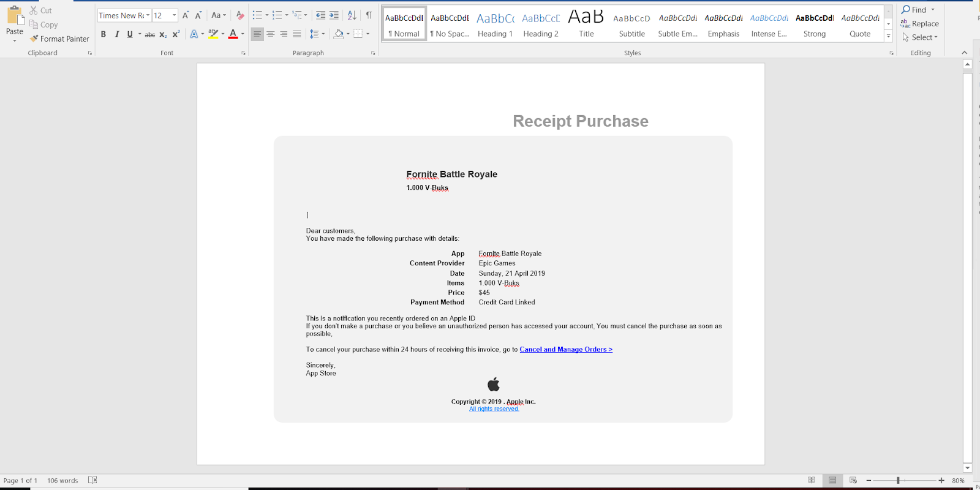Collapse the ribbon chevron
980x490 pixels.
tap(965, 53)
